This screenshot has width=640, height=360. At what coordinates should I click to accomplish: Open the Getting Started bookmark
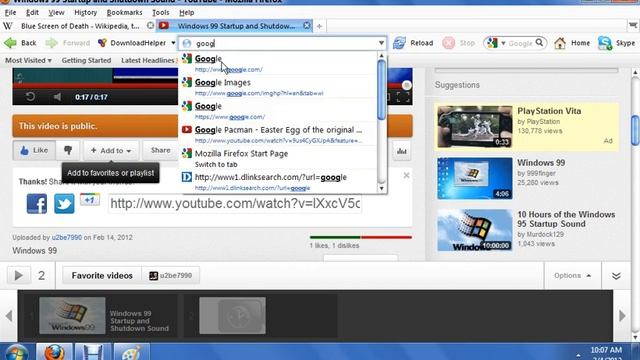point(86,60)
